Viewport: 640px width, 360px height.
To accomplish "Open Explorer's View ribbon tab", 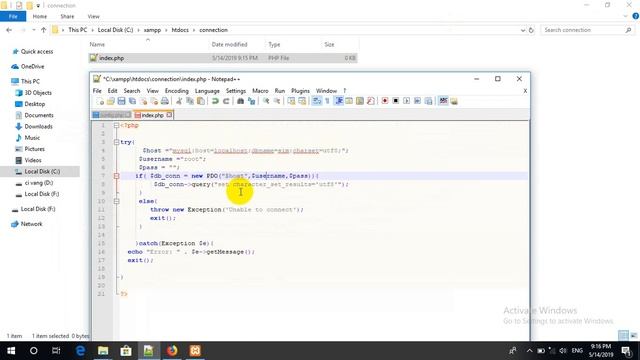I will pos(93,16).
